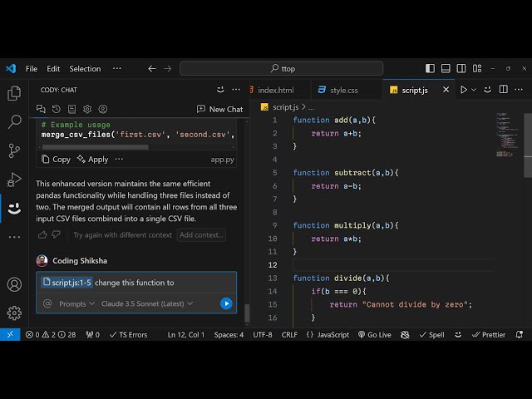Expand the Claude 3.5 Sonnet model selector
Image resolution: width=532 pixels, height=399 pixels.
(x=146, y=303)
